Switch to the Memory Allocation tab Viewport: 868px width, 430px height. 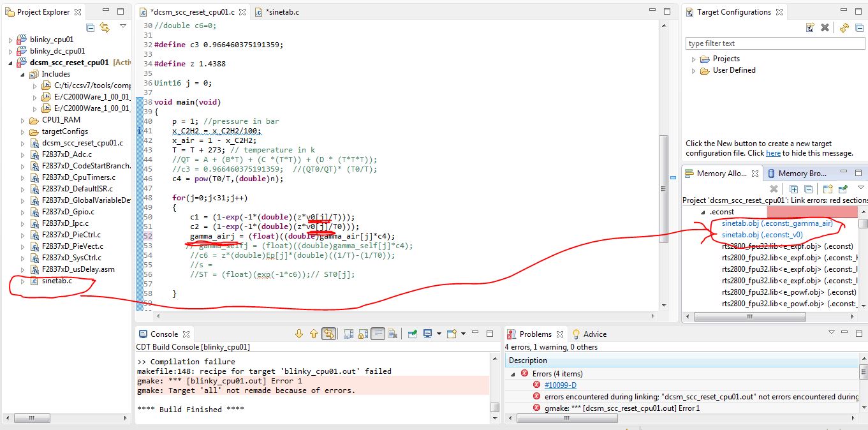722,173
